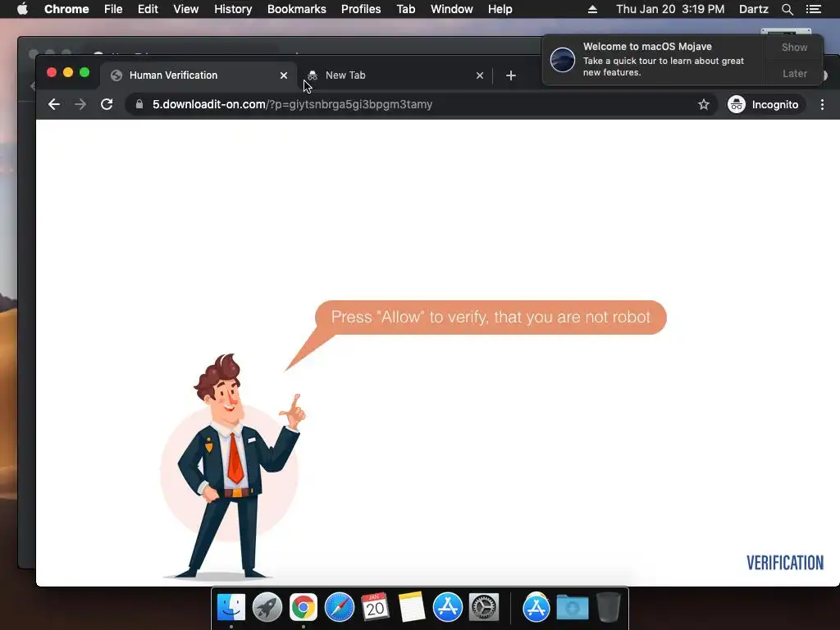
Task: Open the Profiles menu
Action: point(361,9)
